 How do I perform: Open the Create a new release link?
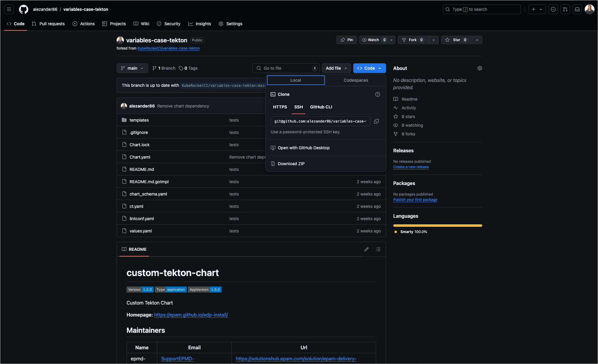point(411,167)
